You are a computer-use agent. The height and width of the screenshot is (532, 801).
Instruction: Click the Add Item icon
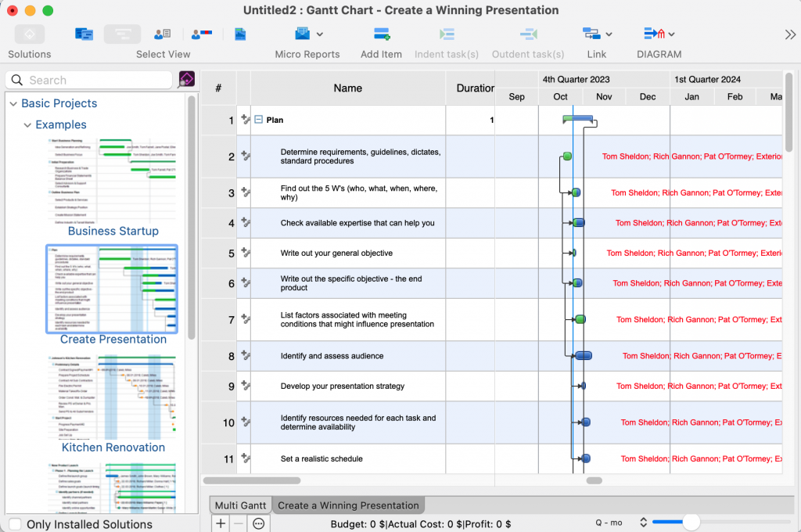click(x=381, y=34)
